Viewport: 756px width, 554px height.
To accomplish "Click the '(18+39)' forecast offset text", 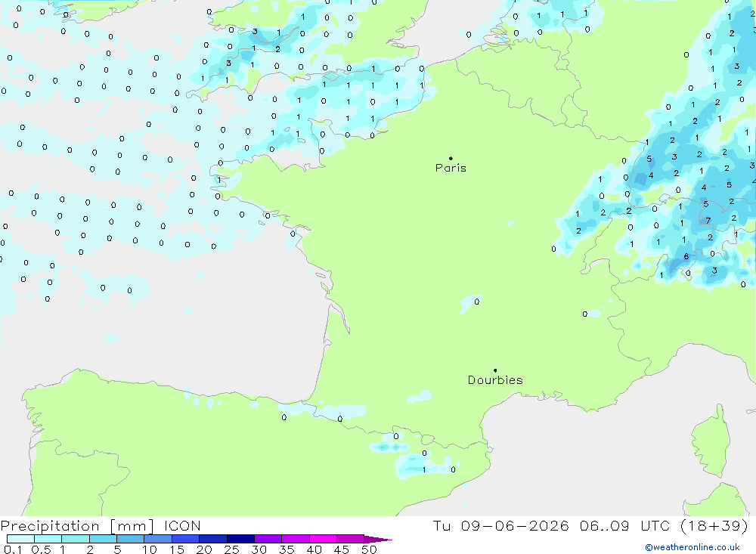I will 714,525.
